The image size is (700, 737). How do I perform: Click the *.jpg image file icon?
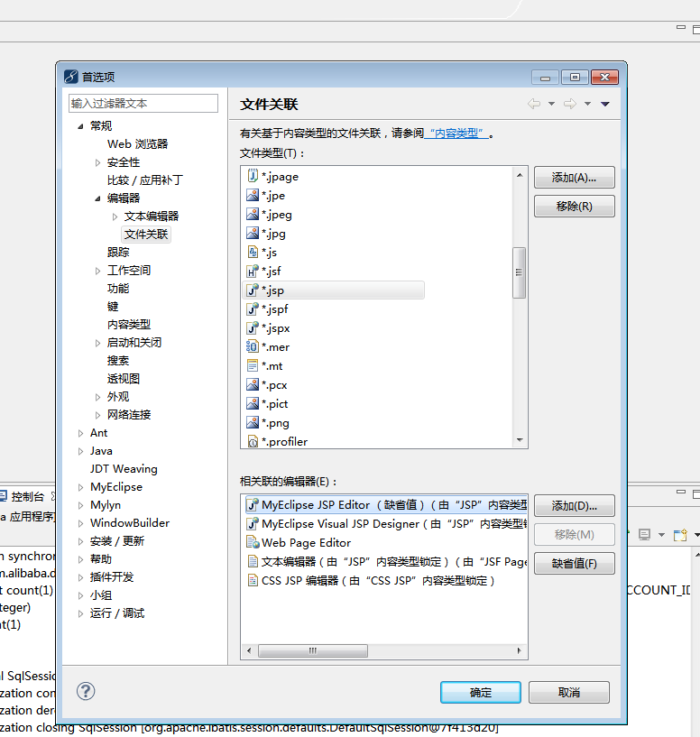click(x=253, y=233)
